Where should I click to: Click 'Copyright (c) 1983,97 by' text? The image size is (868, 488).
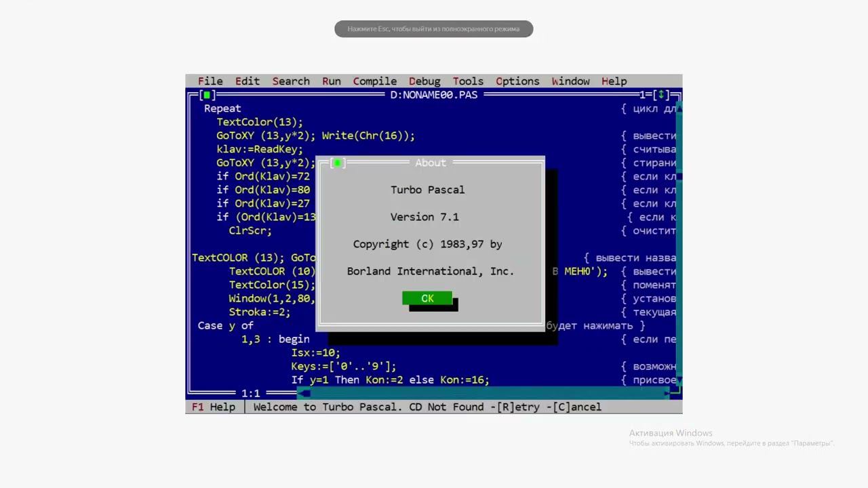click(427, 244)
